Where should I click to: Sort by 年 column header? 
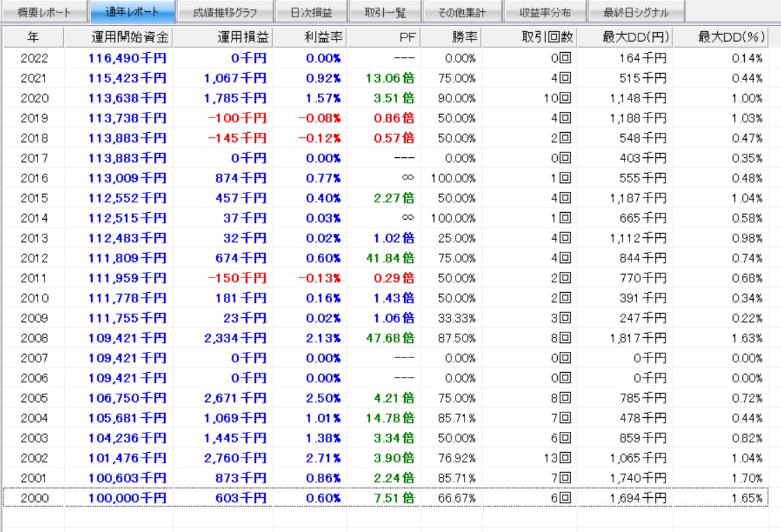(x=33, y=36)
